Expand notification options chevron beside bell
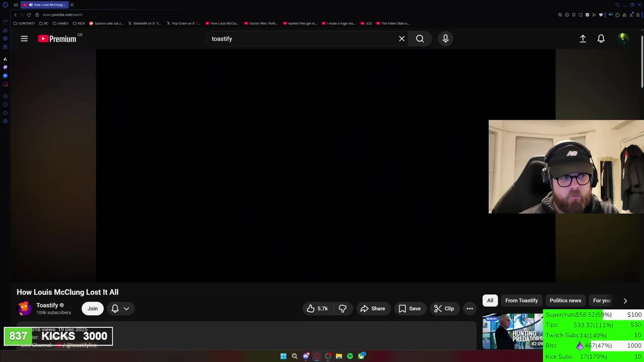Viewport: 644px width, 362px height. (126, 309)
